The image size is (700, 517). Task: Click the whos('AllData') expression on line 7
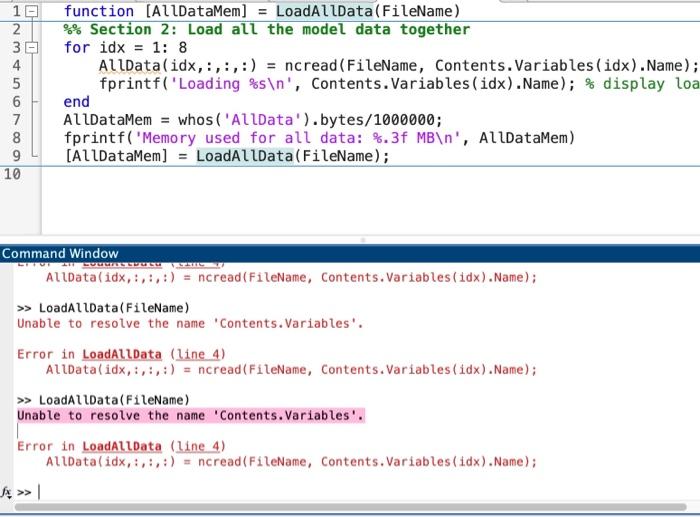pyautogui.click(x=245, y=120)
